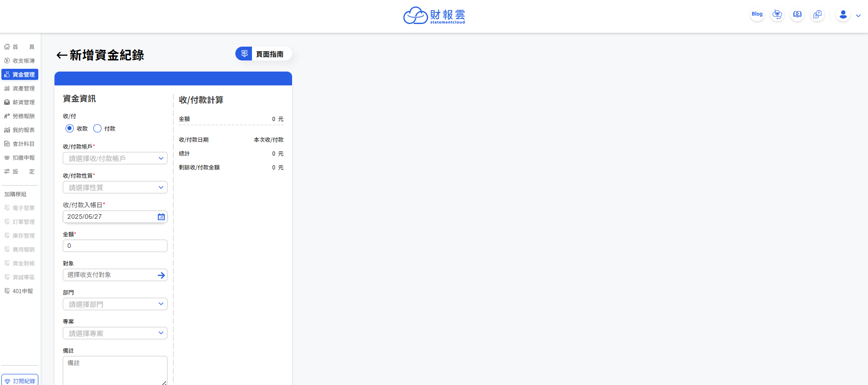Open the 訂閱紀錄 button
The image size is (868, 385).
pyautogui.click(x=20, y=380)
